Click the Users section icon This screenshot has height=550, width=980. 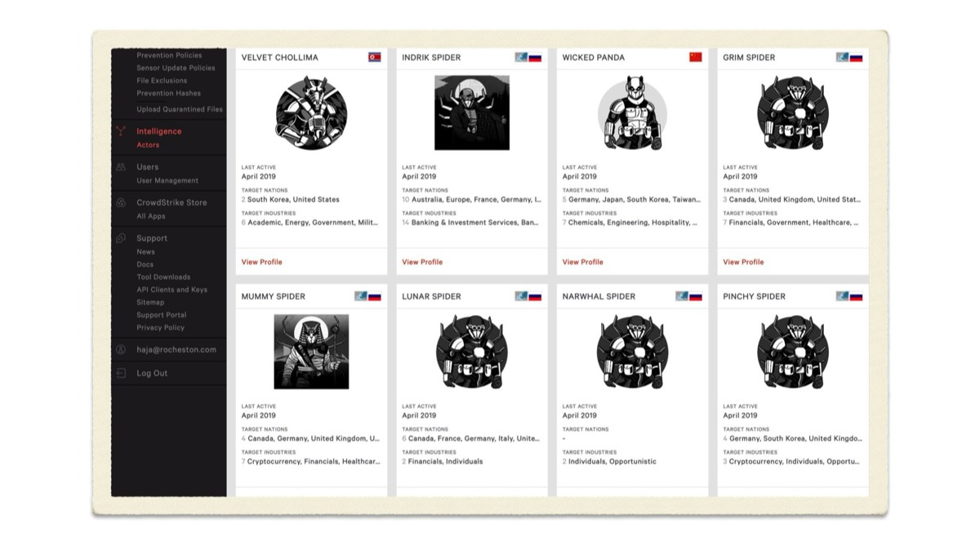(x=121, y=167)
